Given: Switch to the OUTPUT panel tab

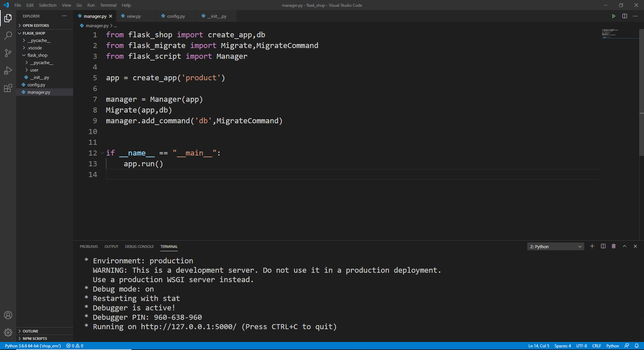Looking at the screenshot, I should [111, 247].
